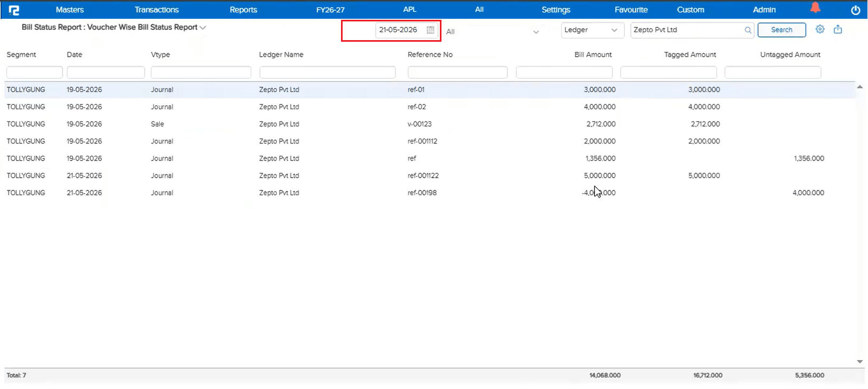
Task: Click the Untagged Amount column filter box
Action: tap(773, 72)
